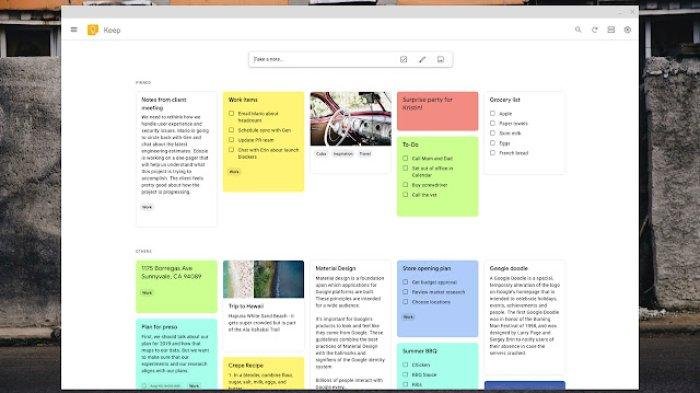
Task: Check 'Get budget approval' in Store opening plan
Action: (405, 282)
